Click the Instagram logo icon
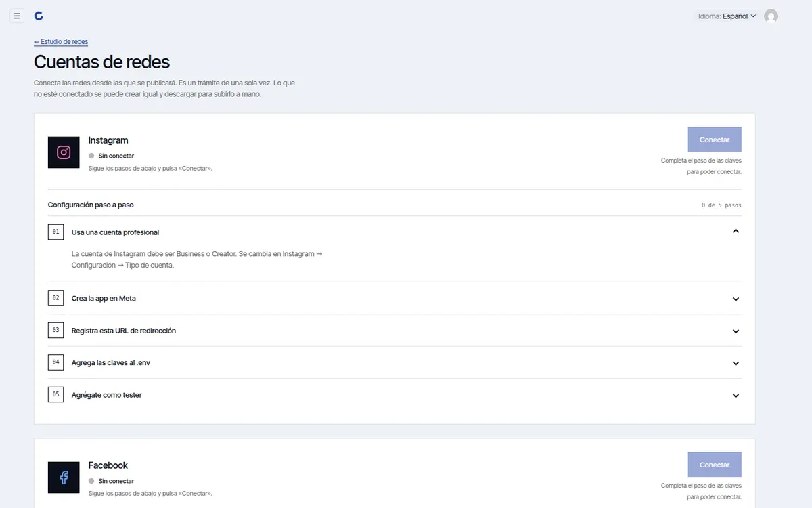The image size is (812, 508). click(x=64, y=152)
